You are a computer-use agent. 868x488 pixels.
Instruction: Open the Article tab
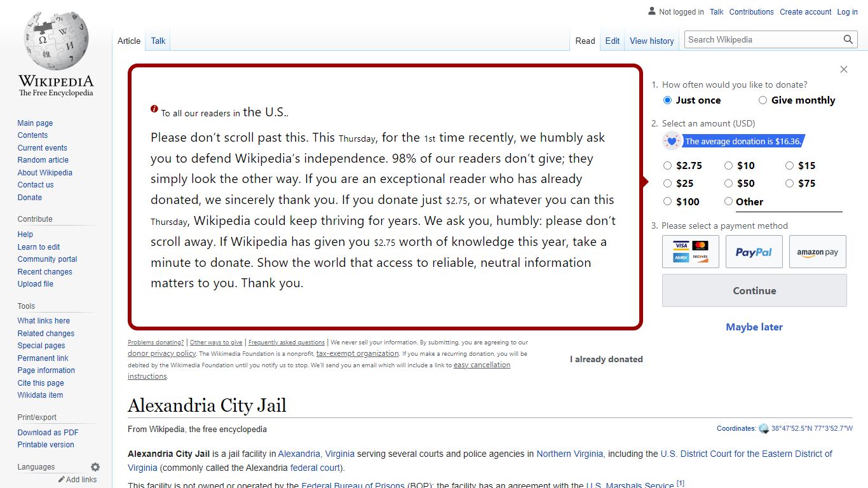[129, 41]
